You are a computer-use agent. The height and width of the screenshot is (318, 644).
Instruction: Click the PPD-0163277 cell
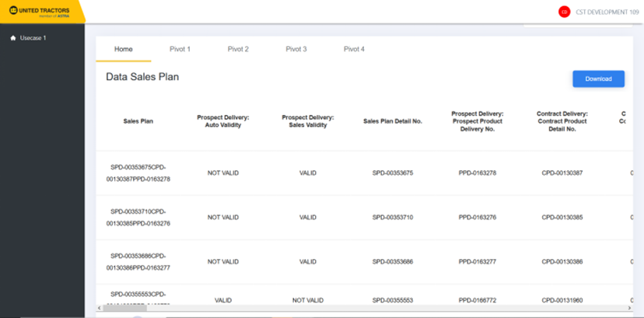tap(478, 262)
